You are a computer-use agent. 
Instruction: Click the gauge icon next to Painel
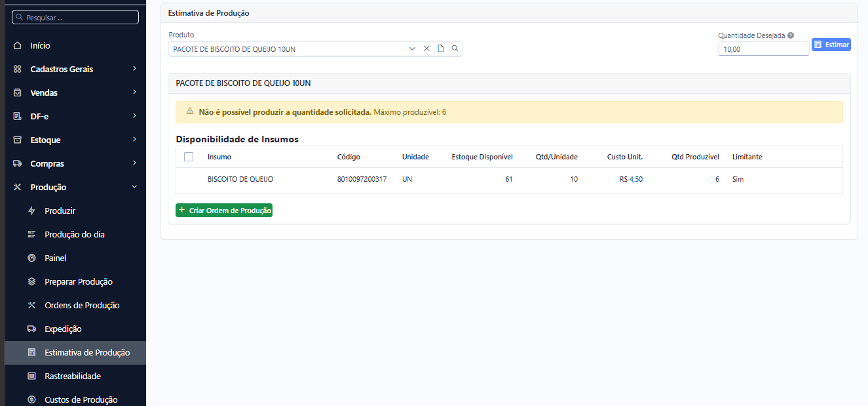tap(31, 258)
